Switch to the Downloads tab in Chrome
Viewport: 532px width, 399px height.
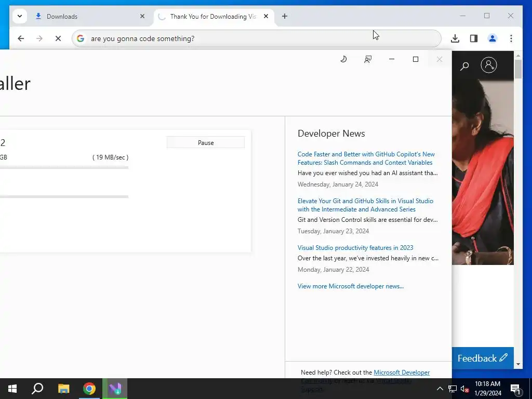tap(89, 16)
